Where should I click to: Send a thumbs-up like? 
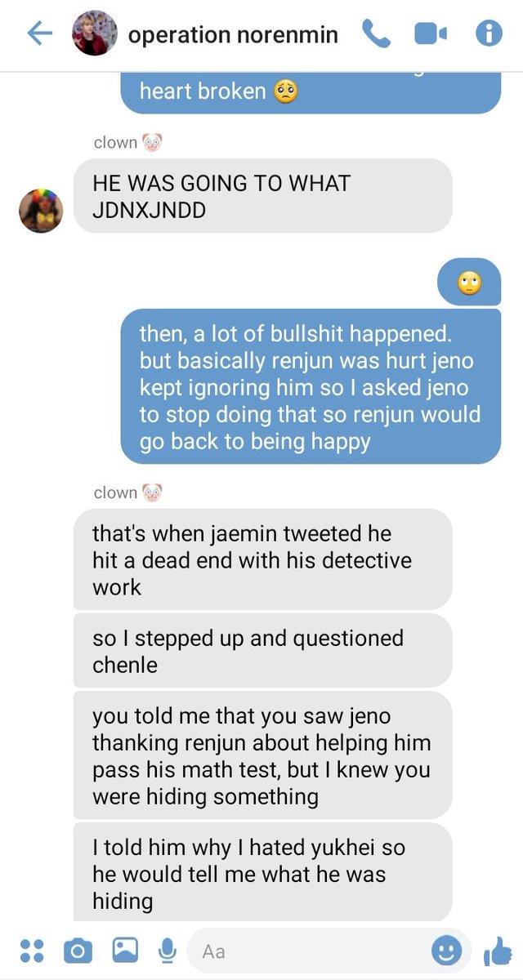[x=497, y=951]
